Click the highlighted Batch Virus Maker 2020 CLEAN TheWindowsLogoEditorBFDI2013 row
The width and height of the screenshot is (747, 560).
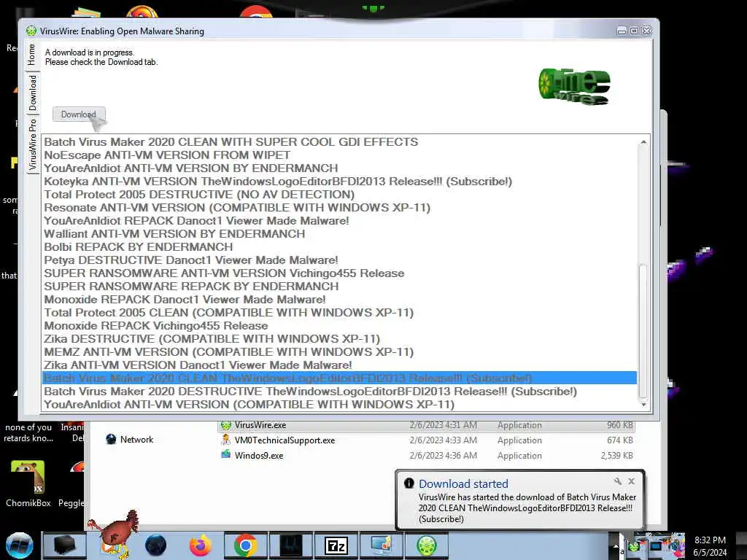(340, 378)
